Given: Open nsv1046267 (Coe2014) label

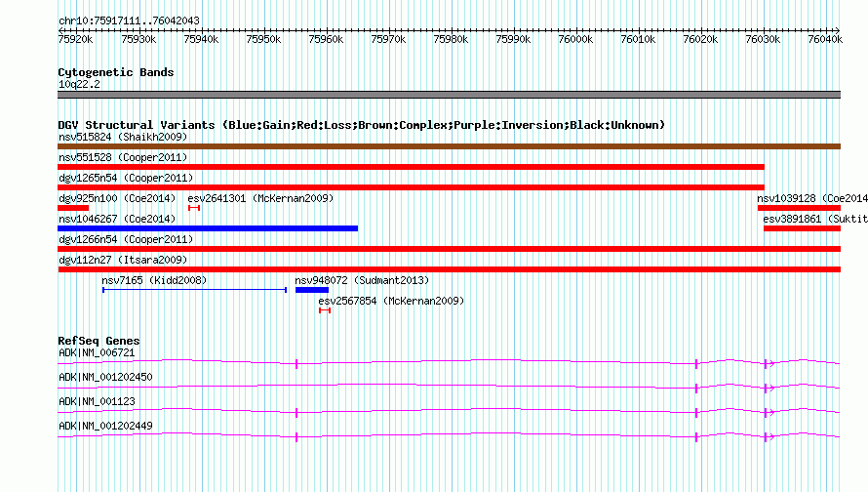Looking at the screenshot, I should tap(117, 219).
